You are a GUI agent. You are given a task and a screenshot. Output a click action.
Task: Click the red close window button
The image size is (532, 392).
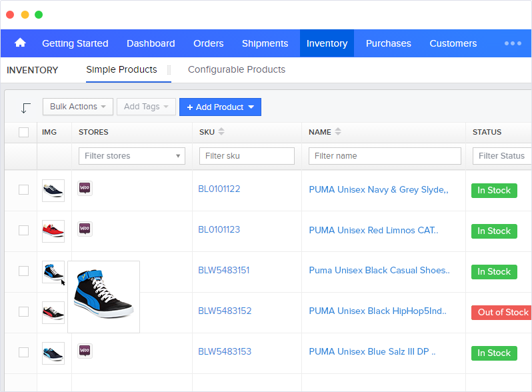(x=10, y=15)
